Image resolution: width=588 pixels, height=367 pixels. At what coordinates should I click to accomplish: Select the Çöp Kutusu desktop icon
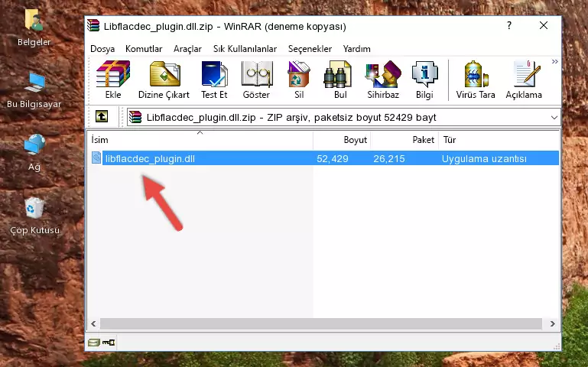click(34, 216)
